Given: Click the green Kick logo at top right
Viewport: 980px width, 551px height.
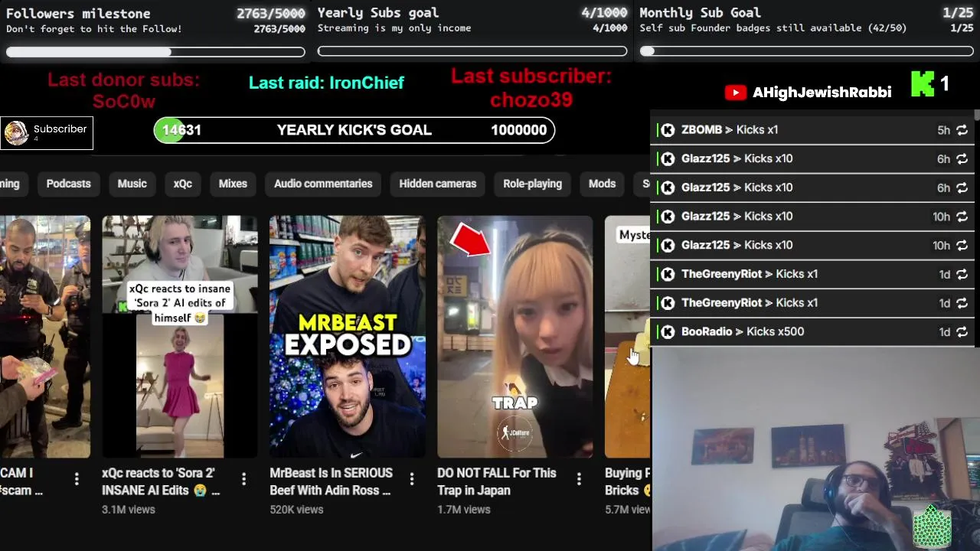Looking at the screenshot, I should [923, 84].
